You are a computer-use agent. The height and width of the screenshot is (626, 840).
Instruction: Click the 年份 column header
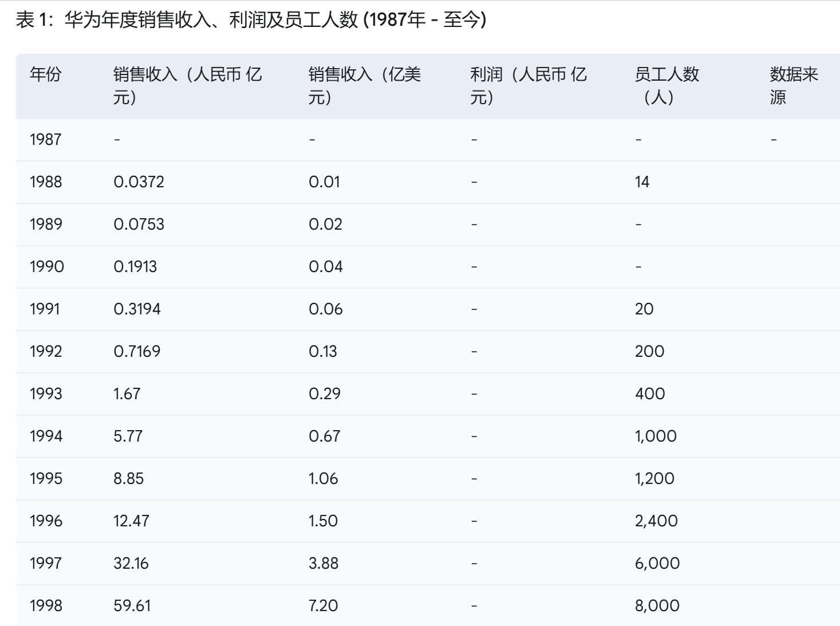(45, 74)
